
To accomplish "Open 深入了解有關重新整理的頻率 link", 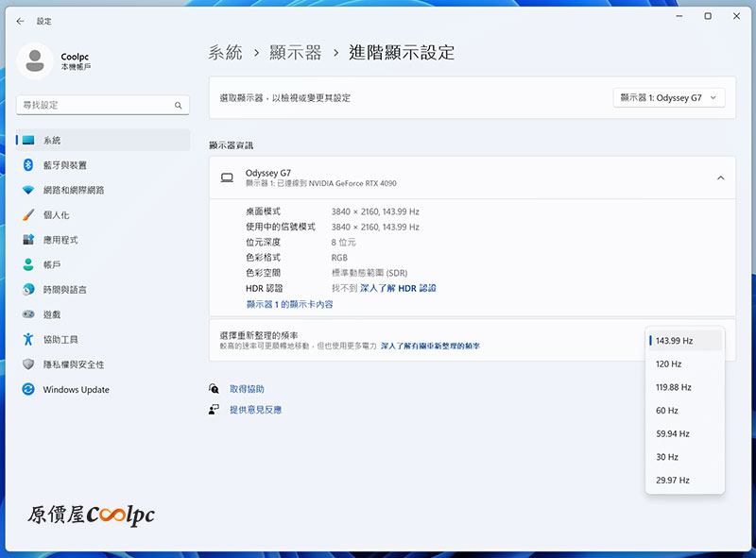I will (430, 346).
